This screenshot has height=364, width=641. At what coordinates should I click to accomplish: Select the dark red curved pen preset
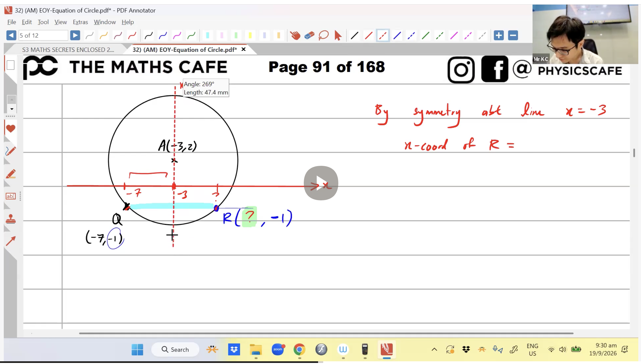(x=118, y=35)
